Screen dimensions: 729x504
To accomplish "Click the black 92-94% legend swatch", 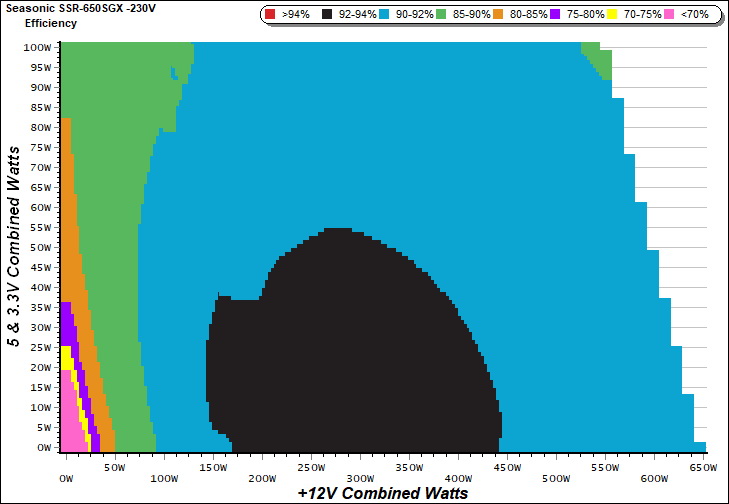I will (328, 15).
